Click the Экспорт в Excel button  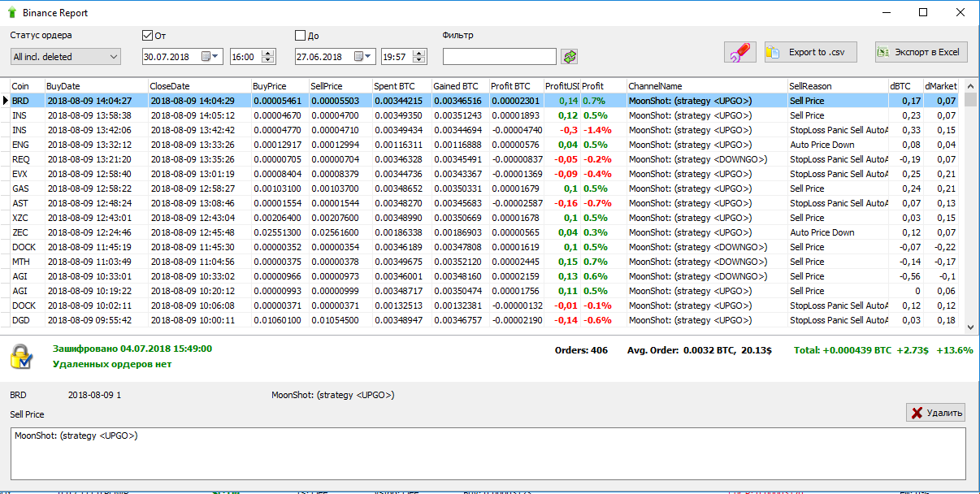(921, 52)
